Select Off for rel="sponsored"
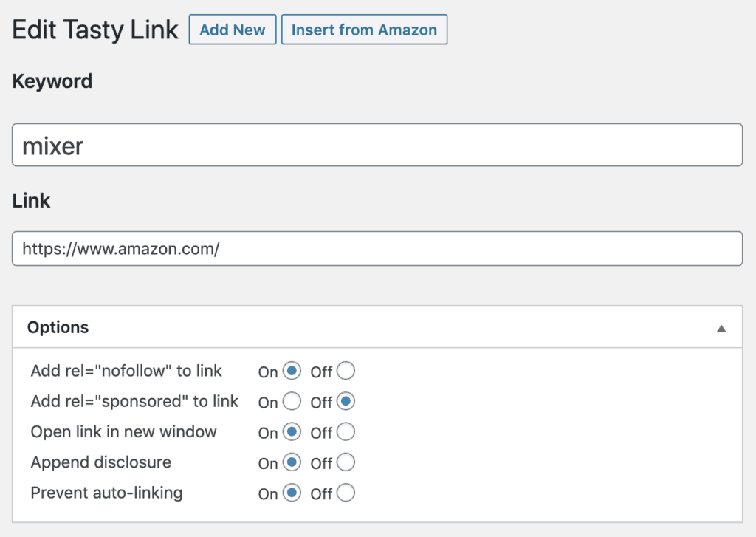756x537 pixels. 346,401
